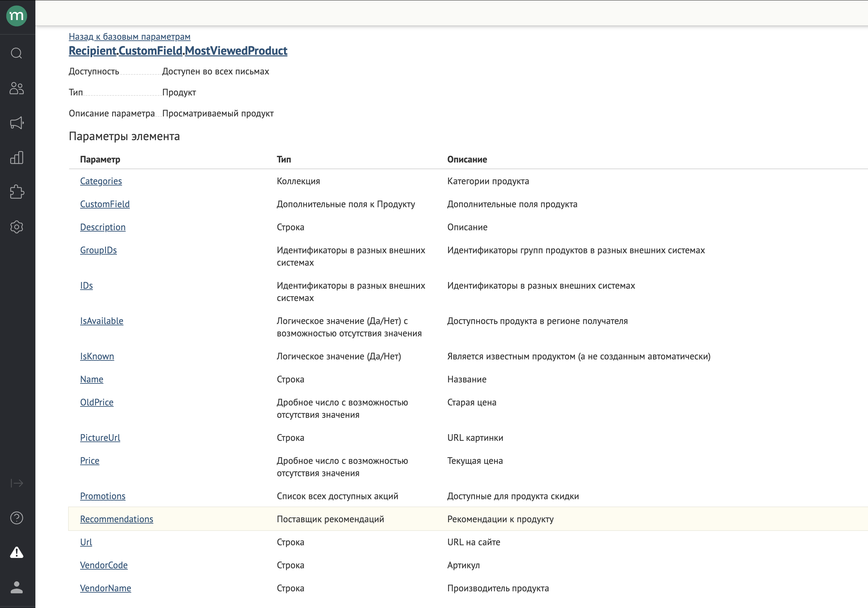868x608 pixels.
Task: Open the GroupIDs parameter
Action: 98,250
